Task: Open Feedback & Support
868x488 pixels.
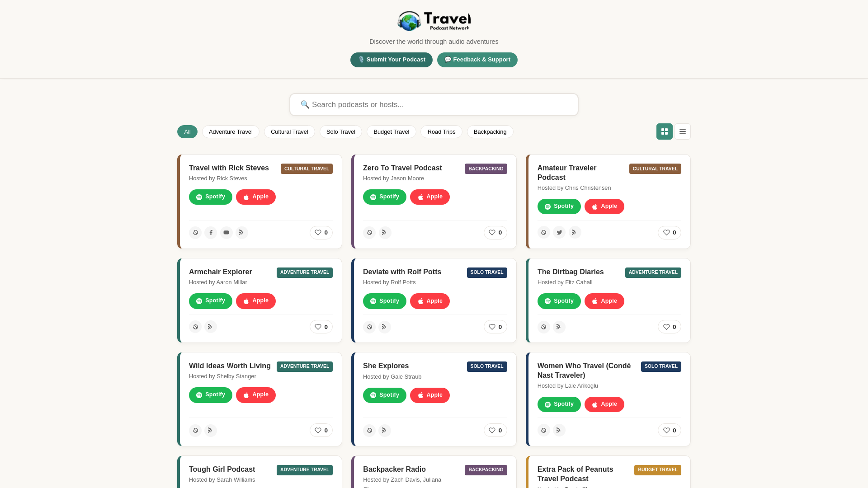Action: click(x=477, y=60)
